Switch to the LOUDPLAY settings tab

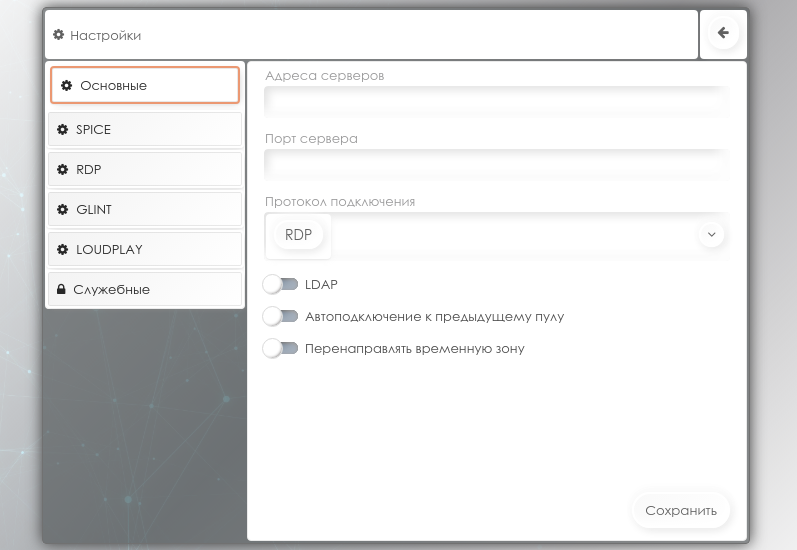point(145,250)
